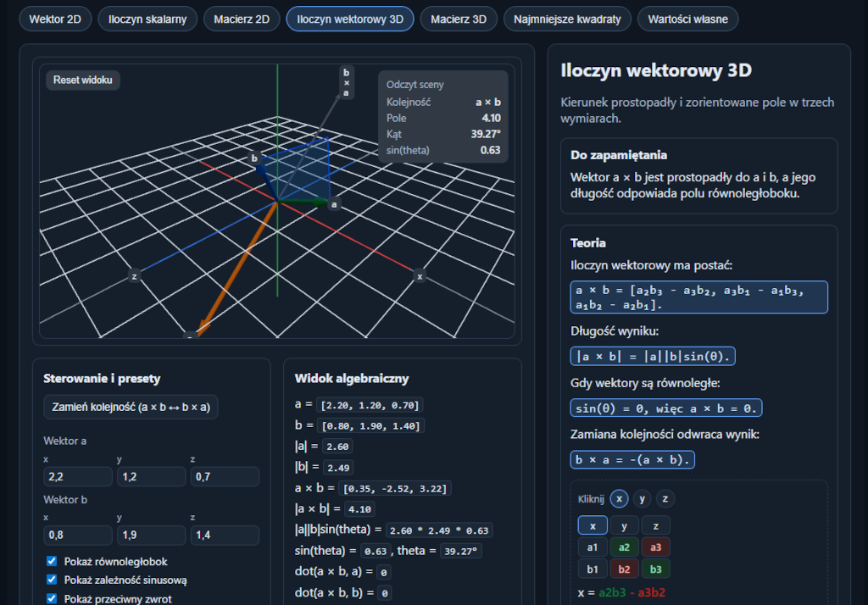Choose the round y chip beside Kliknij

point(643,499)
